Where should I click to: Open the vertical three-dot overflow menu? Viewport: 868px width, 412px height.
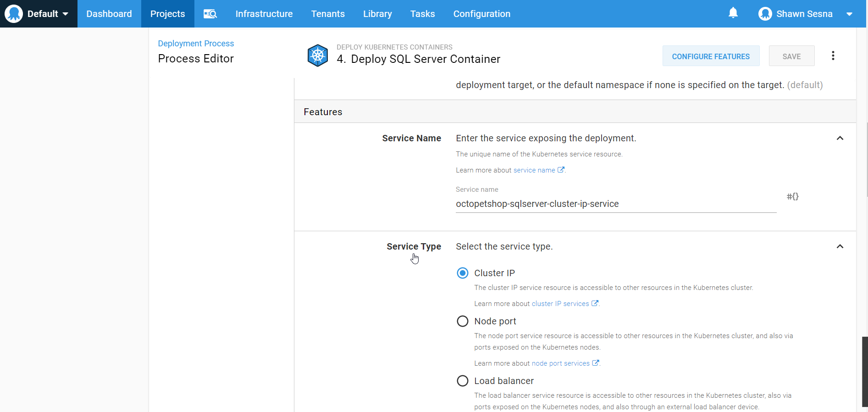point(833,56)
